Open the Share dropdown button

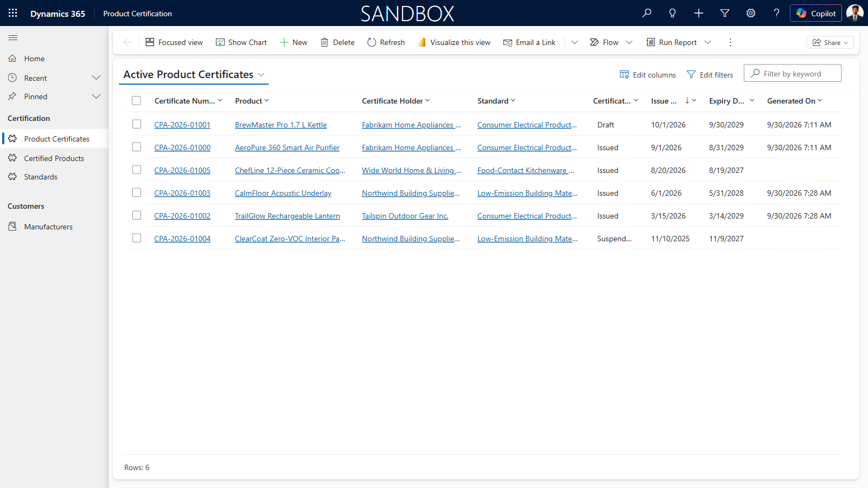coord(830,43)
